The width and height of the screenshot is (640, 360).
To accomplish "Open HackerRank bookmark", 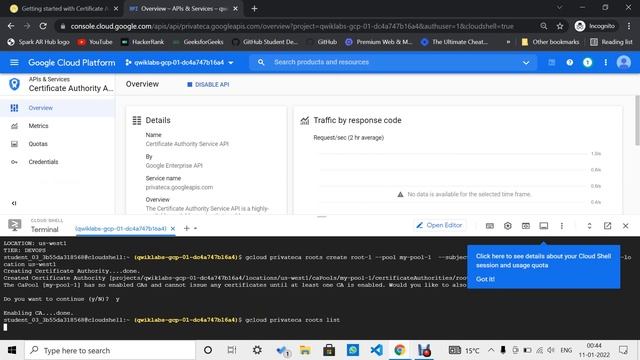I will pos(142,42).
